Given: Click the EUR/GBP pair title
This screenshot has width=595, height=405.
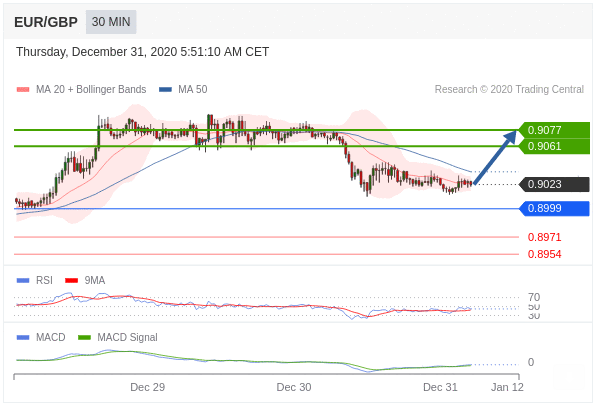Looking at the screenshot, I should [x=46, y=22].
